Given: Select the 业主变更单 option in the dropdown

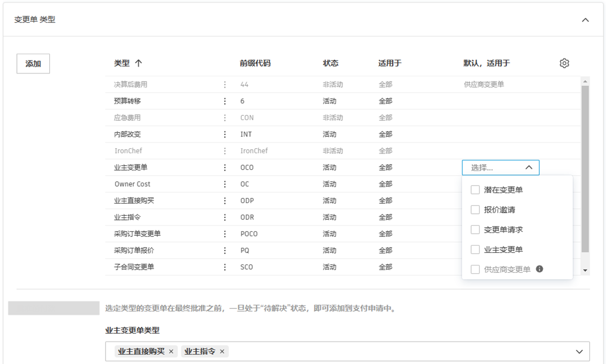Looking at the screenshot, I should [x=475, y=249].
